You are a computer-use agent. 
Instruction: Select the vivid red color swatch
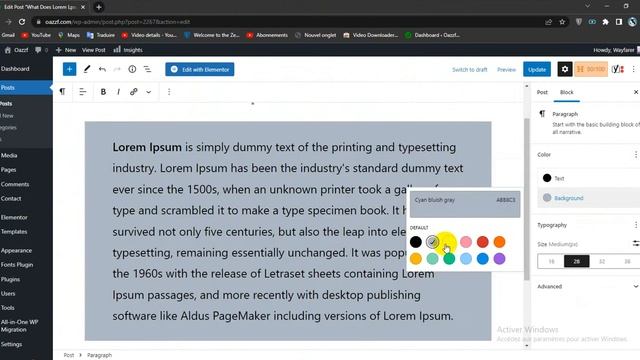click(482, 242)
